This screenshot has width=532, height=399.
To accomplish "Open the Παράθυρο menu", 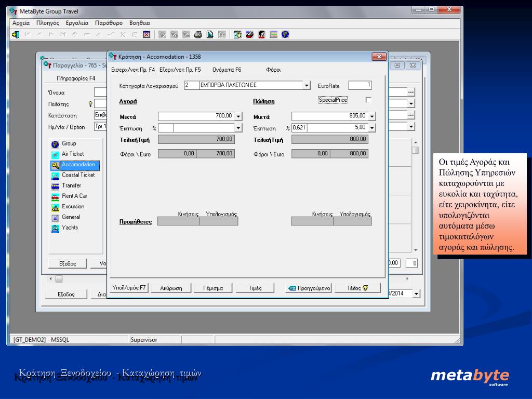I will (x=109, y=23).
